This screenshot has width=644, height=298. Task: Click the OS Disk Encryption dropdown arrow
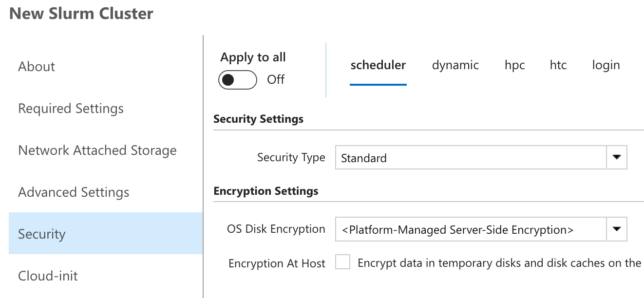(616, 229)
